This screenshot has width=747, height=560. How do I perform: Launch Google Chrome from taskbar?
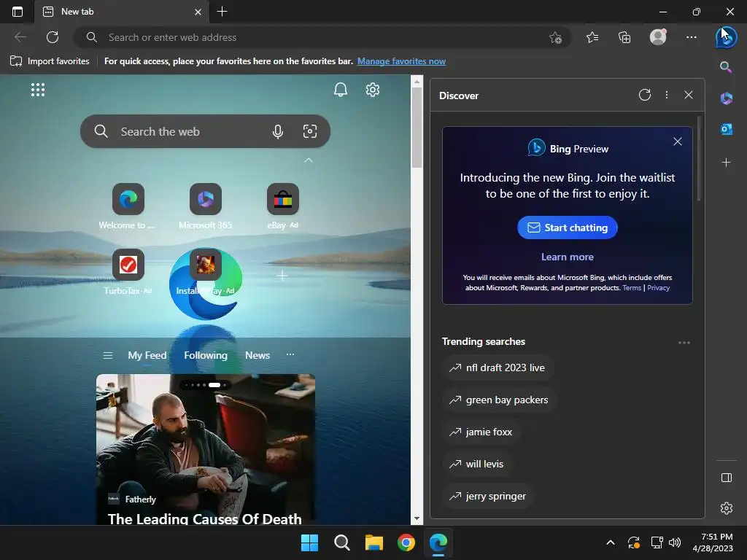pyautogui.click(x=406, y=542)
